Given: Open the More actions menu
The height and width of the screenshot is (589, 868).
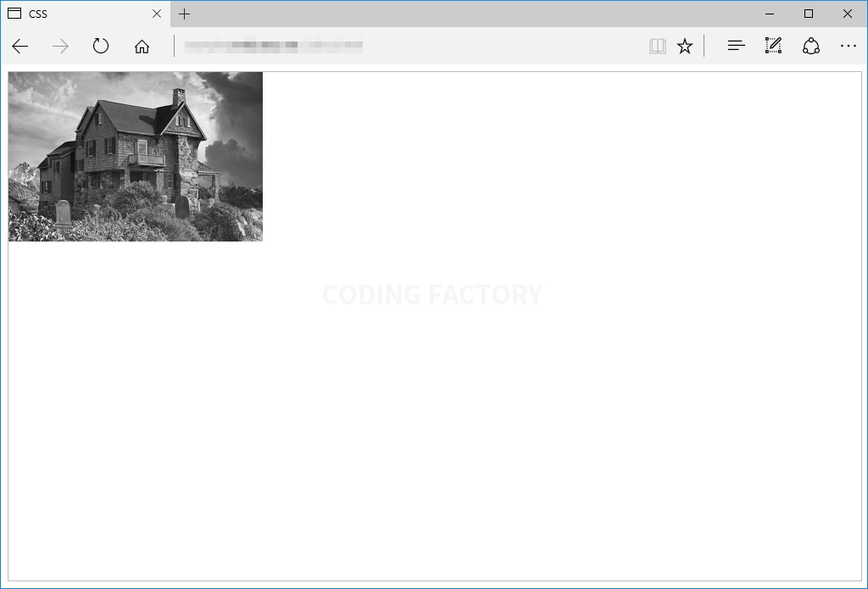Looking at the screenshot, I should (x=848, y=46).
